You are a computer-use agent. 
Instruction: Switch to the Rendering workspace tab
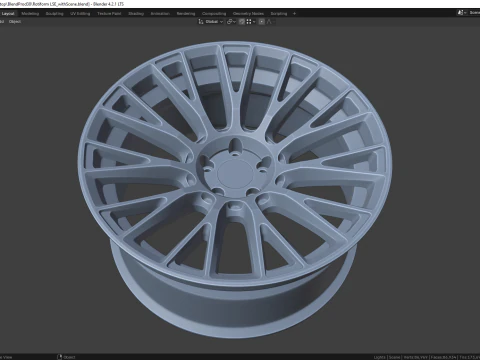(x=186, y=14)
